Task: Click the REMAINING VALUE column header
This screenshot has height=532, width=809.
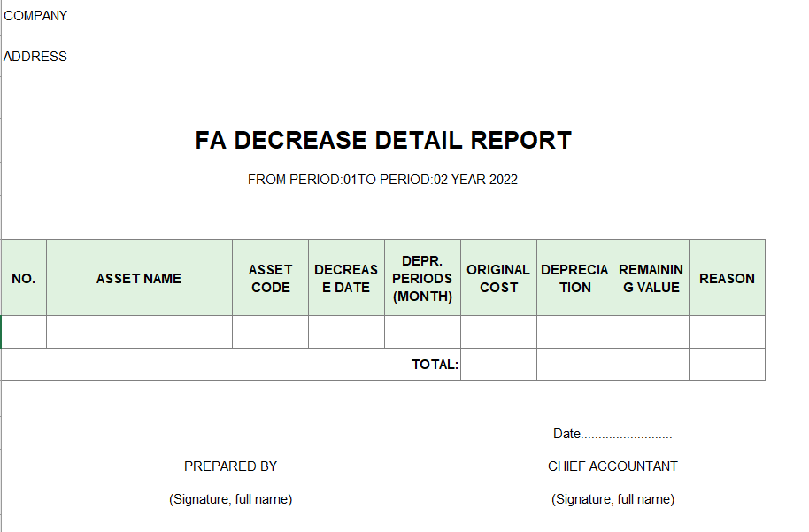Action: coord(651,278)
